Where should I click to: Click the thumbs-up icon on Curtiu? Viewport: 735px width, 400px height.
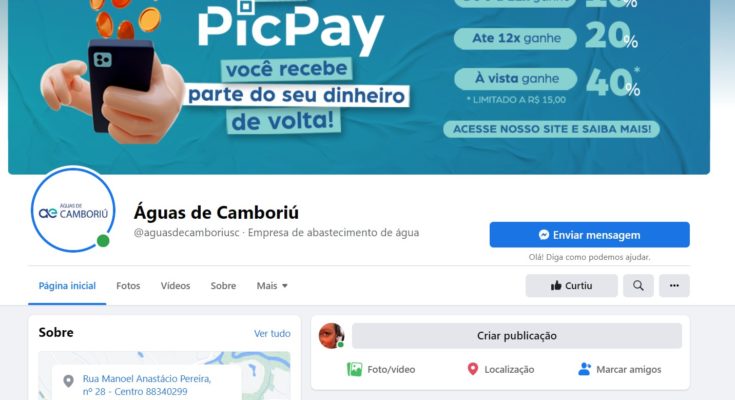[556, 286]
